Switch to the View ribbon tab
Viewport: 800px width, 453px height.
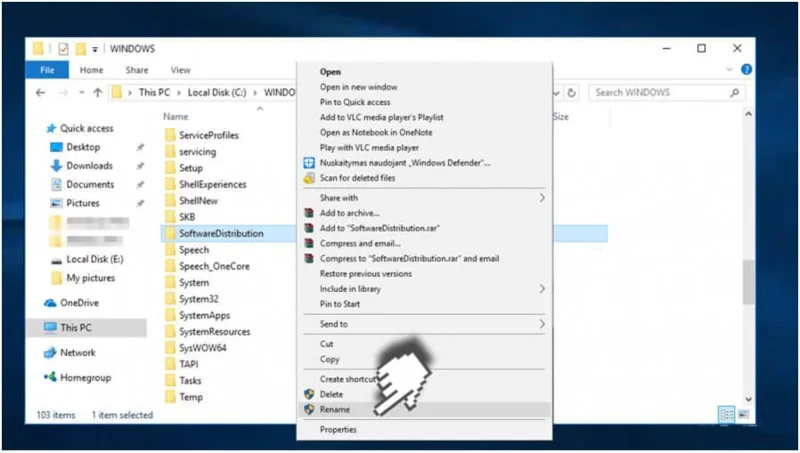pyautogui.click(x=181, y=70)
